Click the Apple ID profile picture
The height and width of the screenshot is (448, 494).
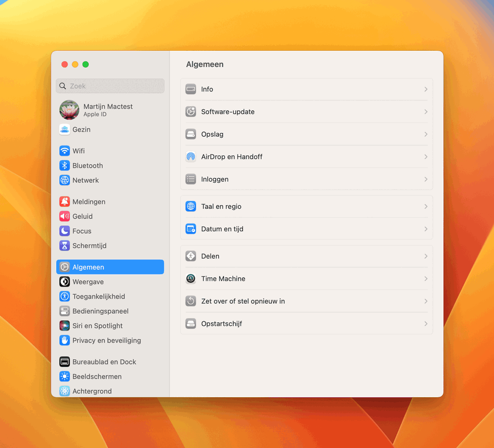click(x=69, y=110)
